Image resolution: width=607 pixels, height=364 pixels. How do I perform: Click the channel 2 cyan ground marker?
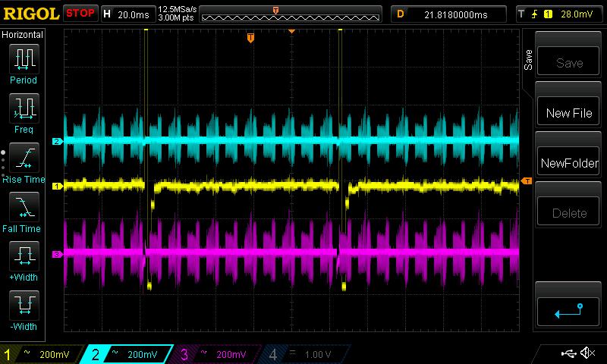pos(58,141)
